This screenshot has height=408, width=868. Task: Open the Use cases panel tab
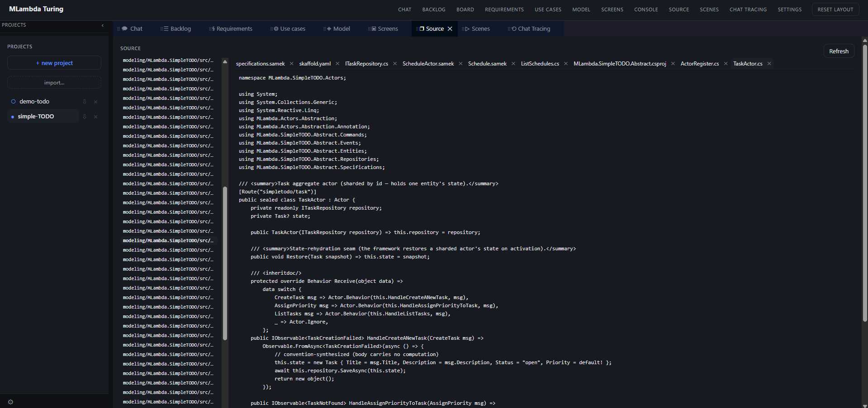pyautogui.click(x=289, y=29)
